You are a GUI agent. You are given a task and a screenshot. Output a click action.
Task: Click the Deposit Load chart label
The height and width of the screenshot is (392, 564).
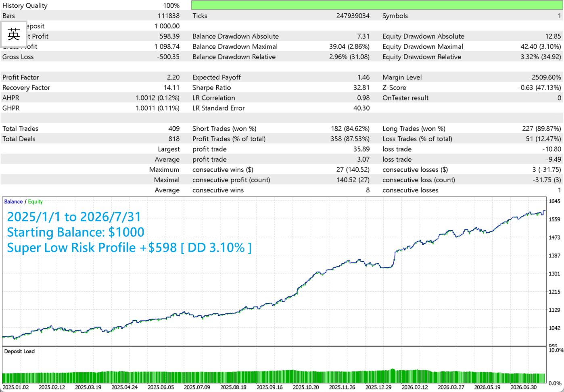point(19,352)
